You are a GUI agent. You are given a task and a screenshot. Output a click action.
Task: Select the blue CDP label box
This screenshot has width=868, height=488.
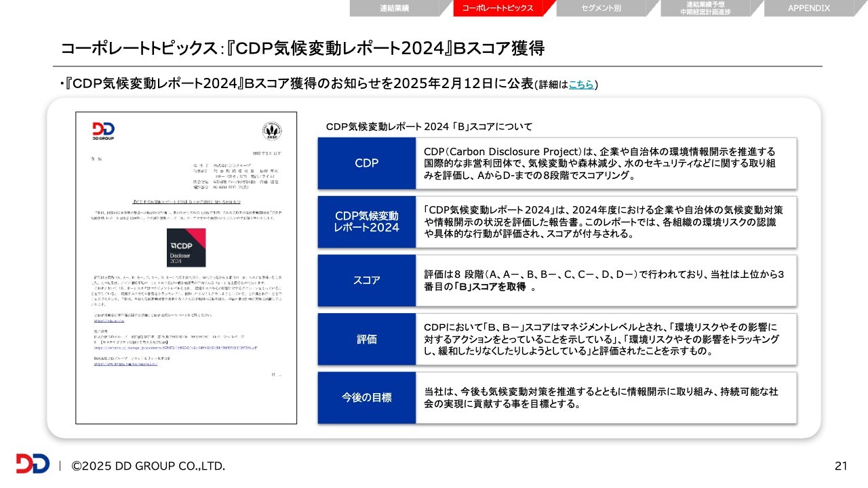367,163
